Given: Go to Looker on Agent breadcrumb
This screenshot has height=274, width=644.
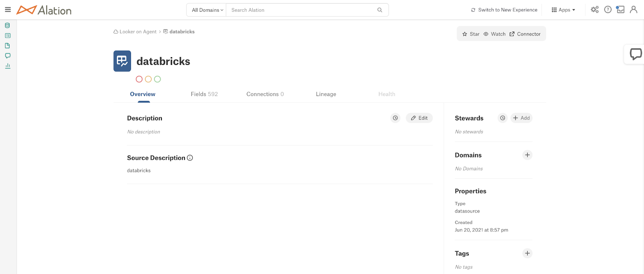Looking at the screenshot, I should [x=135, y=32].
